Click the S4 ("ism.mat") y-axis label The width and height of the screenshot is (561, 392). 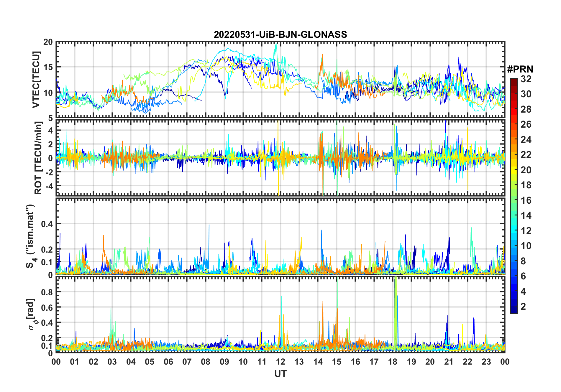click(x=31, y=236)
